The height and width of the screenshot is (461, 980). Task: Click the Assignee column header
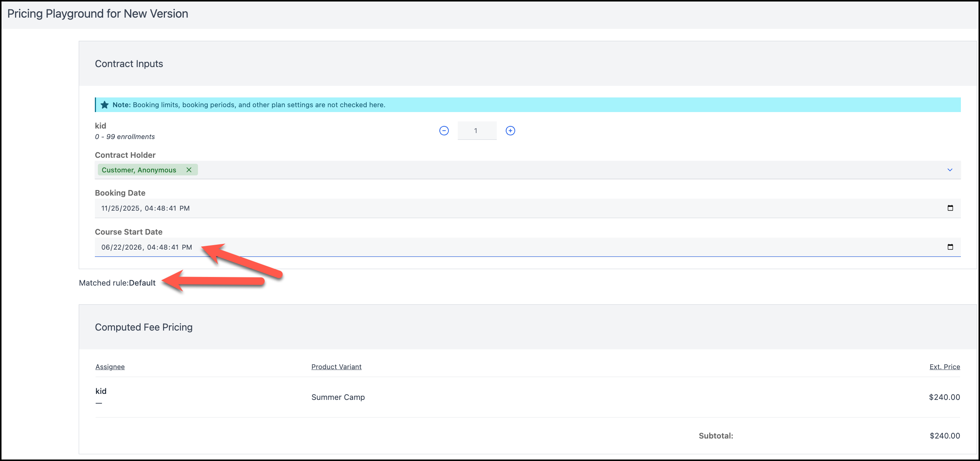tap(110, 367)
